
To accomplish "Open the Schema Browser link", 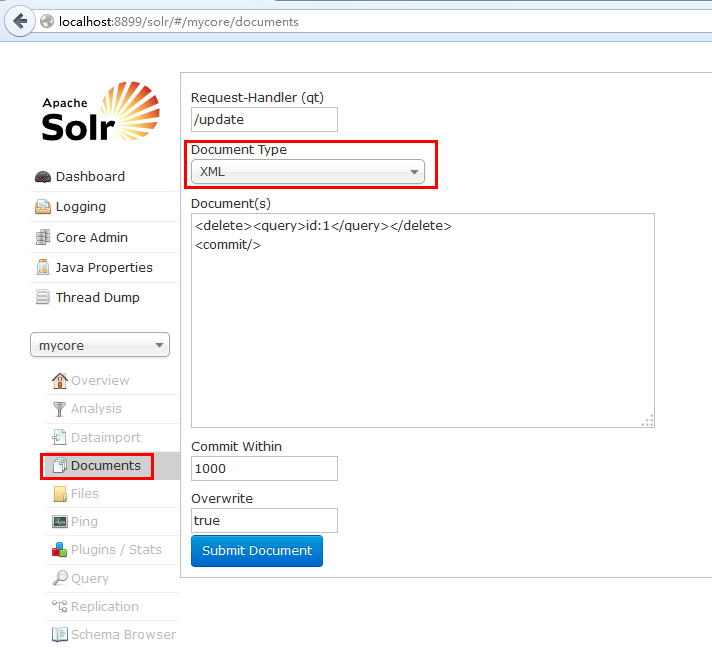I will point(122,635).
